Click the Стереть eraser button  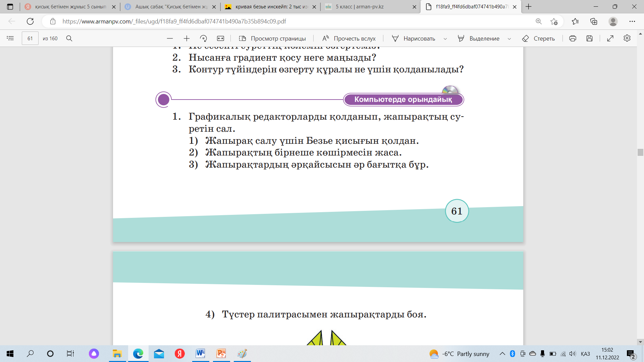click(538, 39)
